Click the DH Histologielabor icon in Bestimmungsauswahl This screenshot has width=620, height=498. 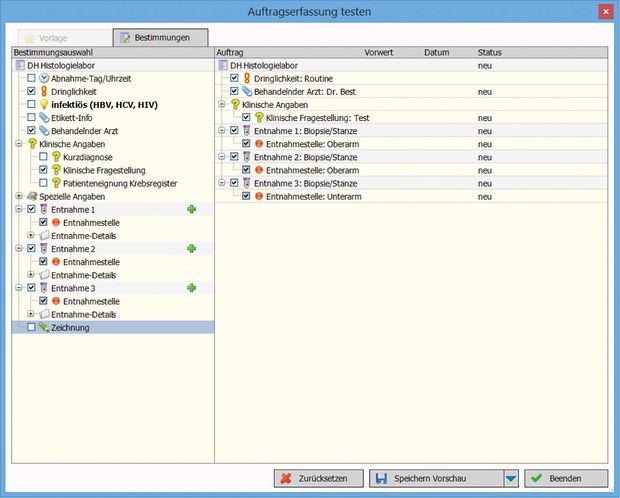click(x=20, y=65)
